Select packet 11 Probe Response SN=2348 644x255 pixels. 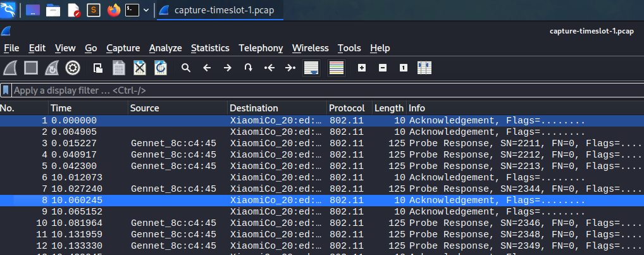pyautogui.click(x=322, y=235)
